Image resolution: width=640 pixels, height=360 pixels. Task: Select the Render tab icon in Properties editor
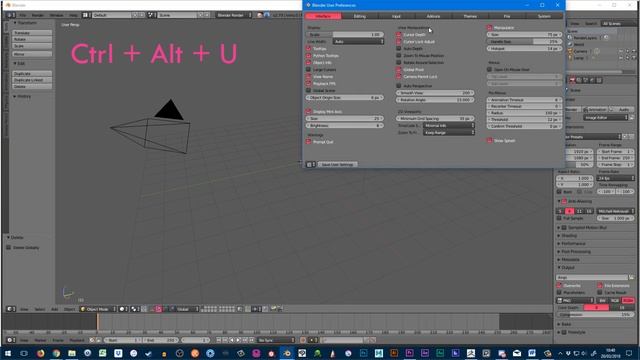pos(572,80)
